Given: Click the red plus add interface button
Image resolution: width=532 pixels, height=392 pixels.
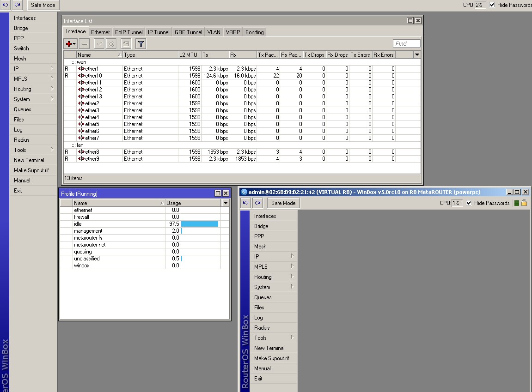Looking at the screenshot, I should tap(71, 44).
